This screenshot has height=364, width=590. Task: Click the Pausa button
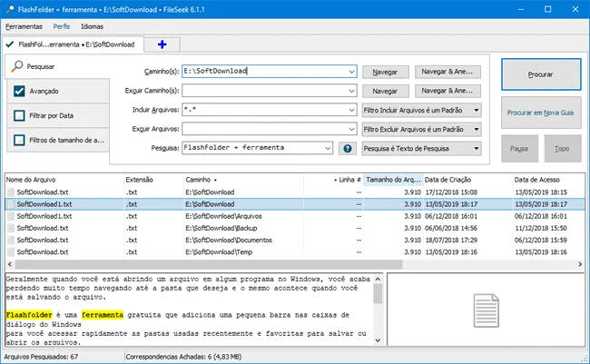point(519,149)
